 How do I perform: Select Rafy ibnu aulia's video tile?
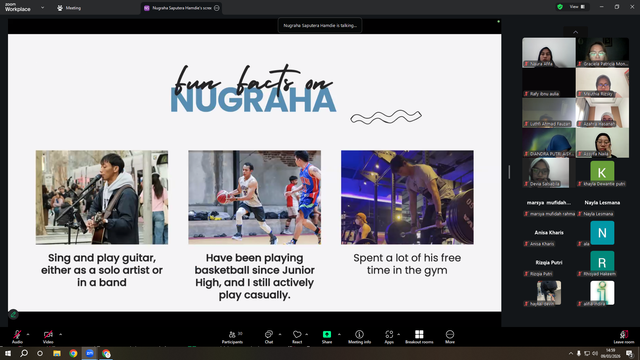(549, 82)
